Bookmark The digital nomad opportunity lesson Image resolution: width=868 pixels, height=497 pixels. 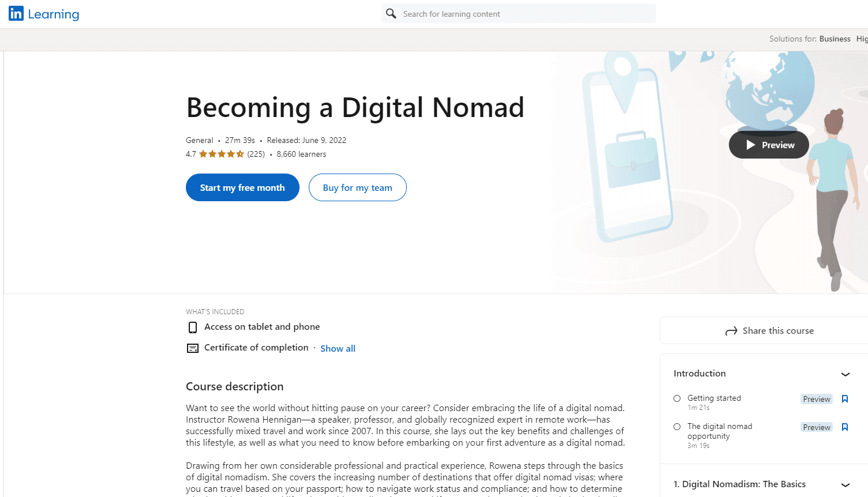pos(845,427)
